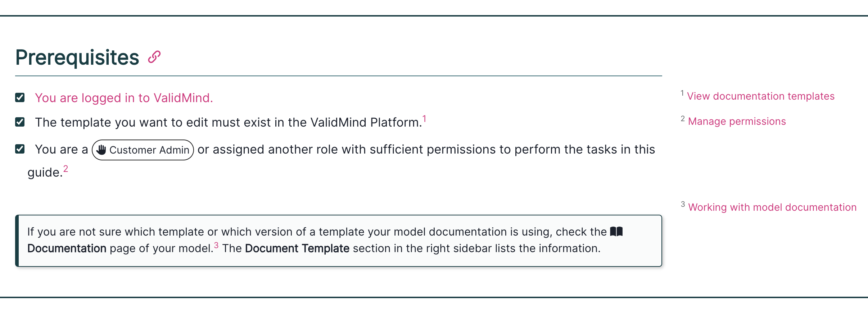Toggle the logged in to ValidMind checkbox
The image size is (868, 310).
tap(20, 97)
